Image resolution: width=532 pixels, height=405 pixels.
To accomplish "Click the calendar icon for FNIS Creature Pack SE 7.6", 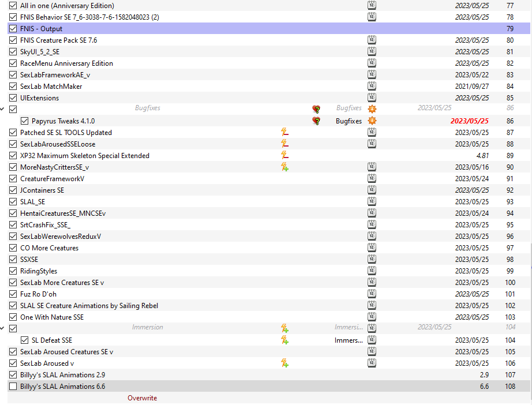I will pos(372,40).
